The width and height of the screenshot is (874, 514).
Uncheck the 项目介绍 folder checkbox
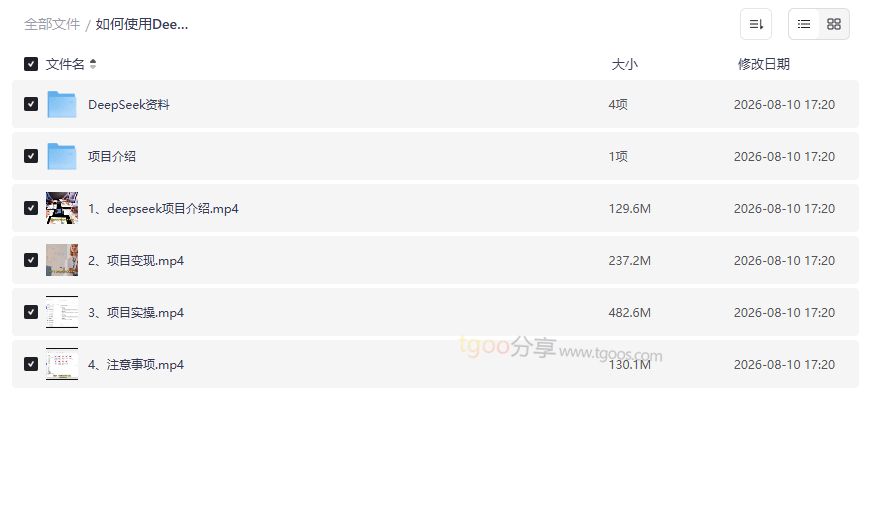(31, 156)
